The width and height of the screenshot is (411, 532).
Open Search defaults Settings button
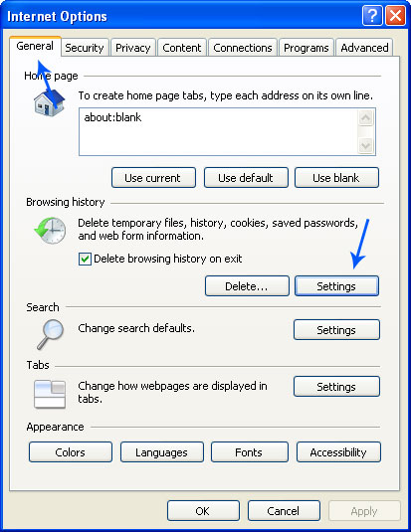[x=336, y=329]
